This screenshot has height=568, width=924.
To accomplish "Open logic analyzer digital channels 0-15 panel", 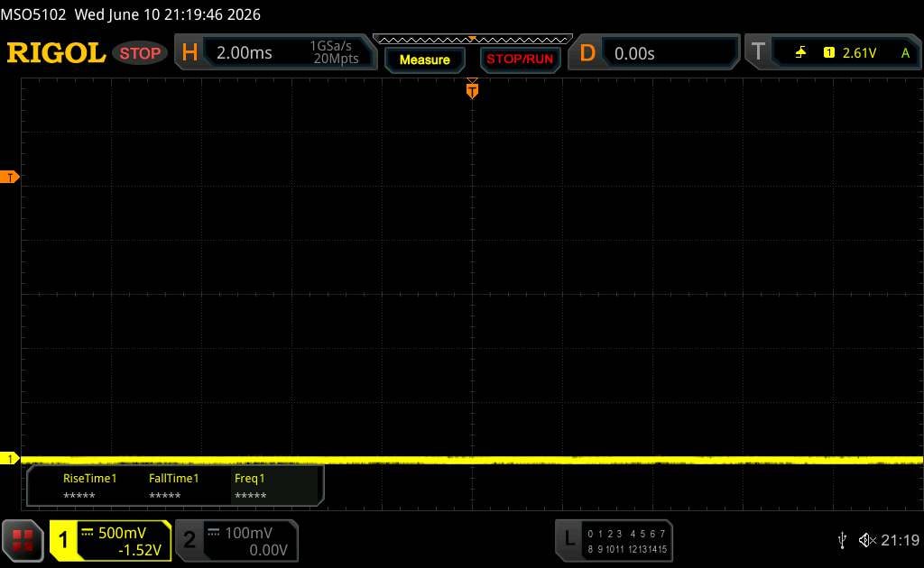I will tap(627, 541).
